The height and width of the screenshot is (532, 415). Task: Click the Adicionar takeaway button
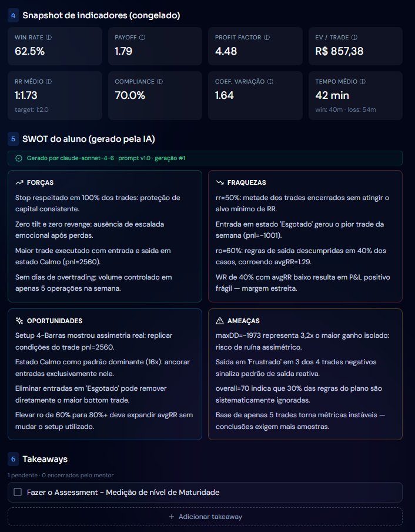click(205, 517)
